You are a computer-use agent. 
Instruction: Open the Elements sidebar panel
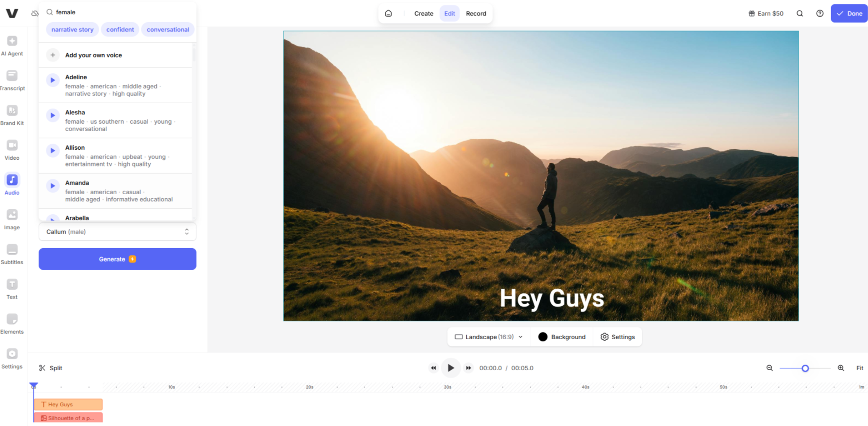12,324
